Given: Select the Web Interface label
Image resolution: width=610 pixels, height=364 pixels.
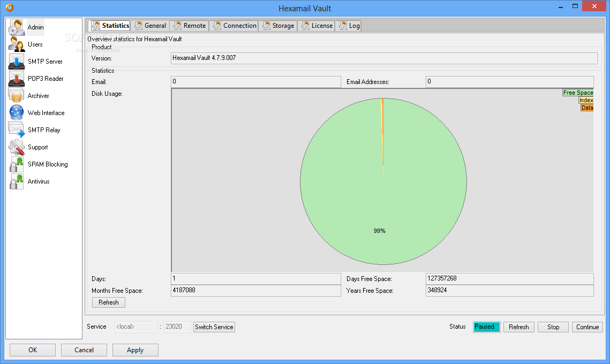Looking at the screenshot, I should coord(46,113).
